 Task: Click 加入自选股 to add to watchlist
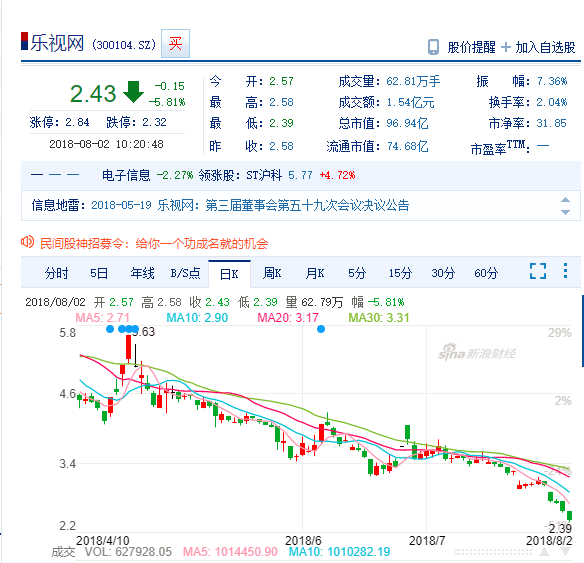coord(545,47)
